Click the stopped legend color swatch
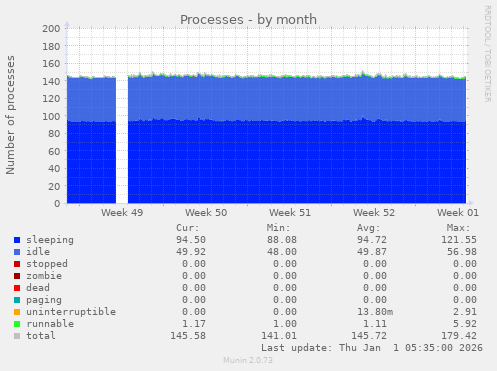Screen dimensions: 497x371 click(17, 264)
